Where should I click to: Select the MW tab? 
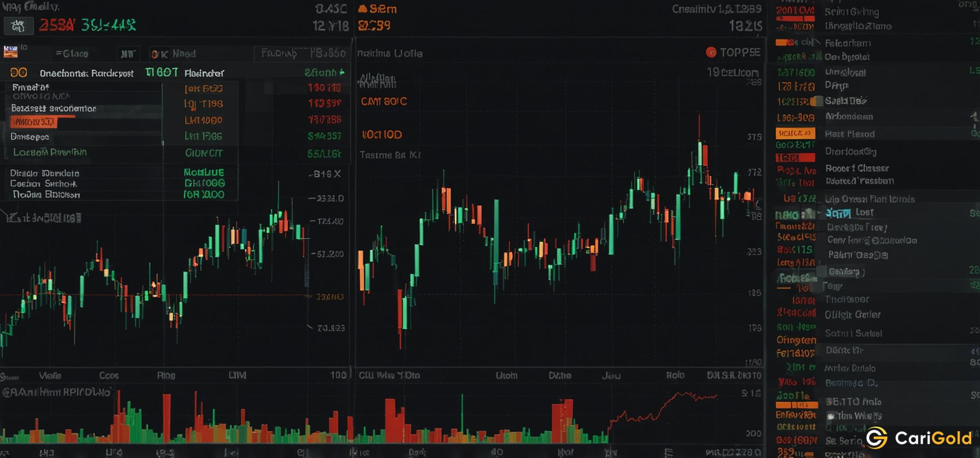point(128,54)
